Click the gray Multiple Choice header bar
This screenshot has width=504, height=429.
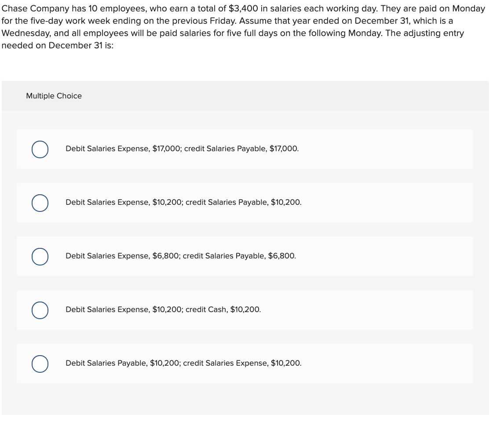[x=245, y=96]
